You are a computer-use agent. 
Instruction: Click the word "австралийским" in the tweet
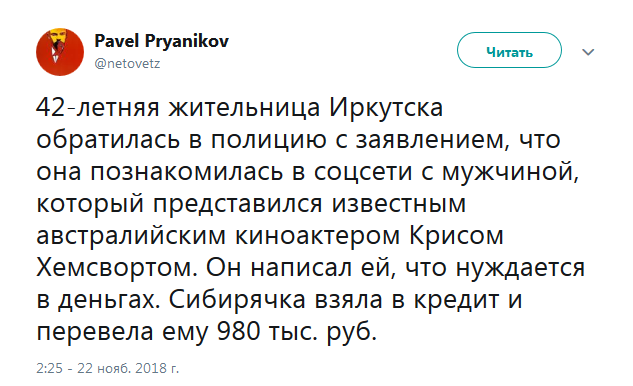pyautogui.click(x=131, y=236)
